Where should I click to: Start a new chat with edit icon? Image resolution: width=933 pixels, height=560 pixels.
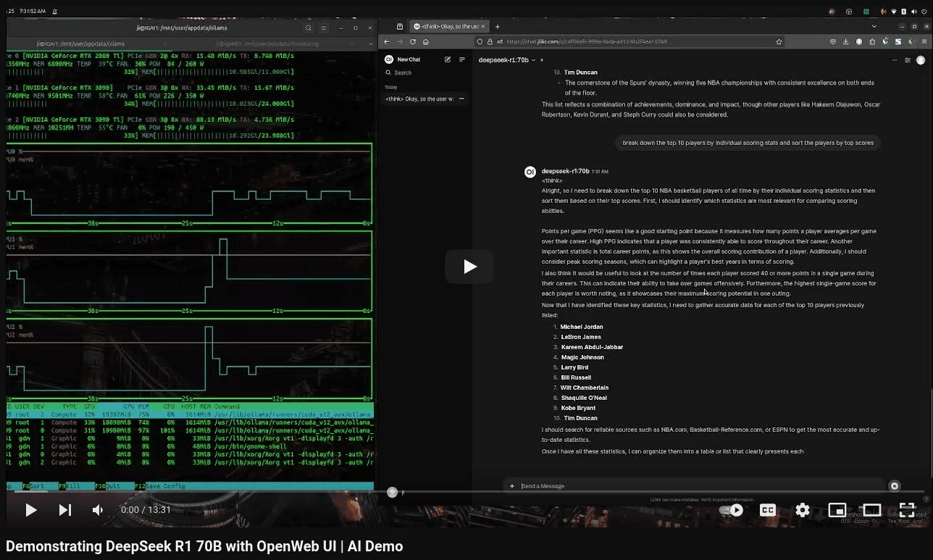(x=448, y=59)
